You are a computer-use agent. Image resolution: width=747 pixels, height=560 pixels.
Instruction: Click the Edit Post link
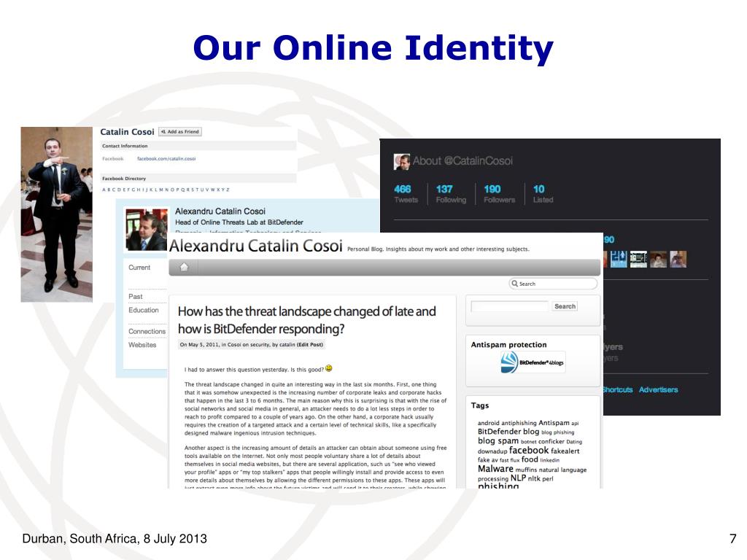click(x=310, y=344)
